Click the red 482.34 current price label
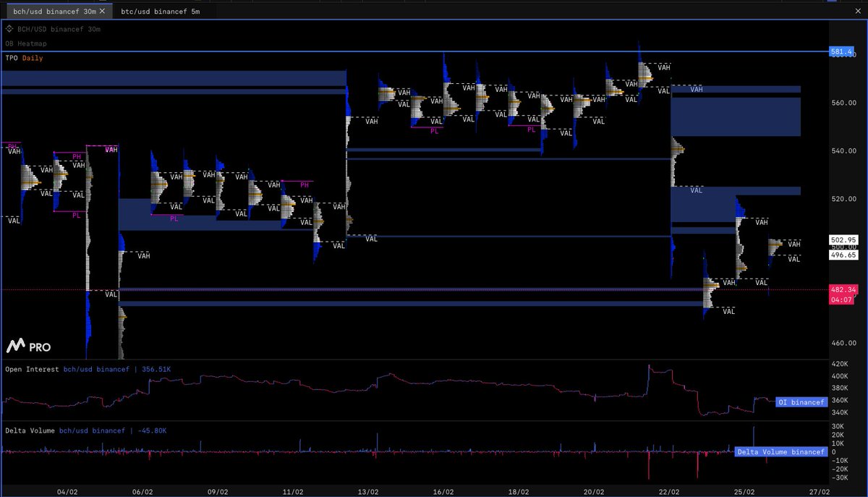 coord(843,289)
